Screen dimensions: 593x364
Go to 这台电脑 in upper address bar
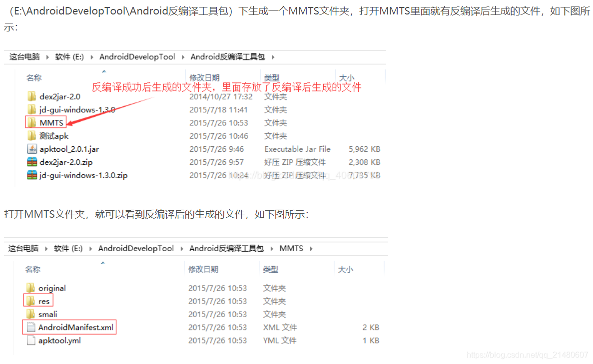(x=24, y=57)
